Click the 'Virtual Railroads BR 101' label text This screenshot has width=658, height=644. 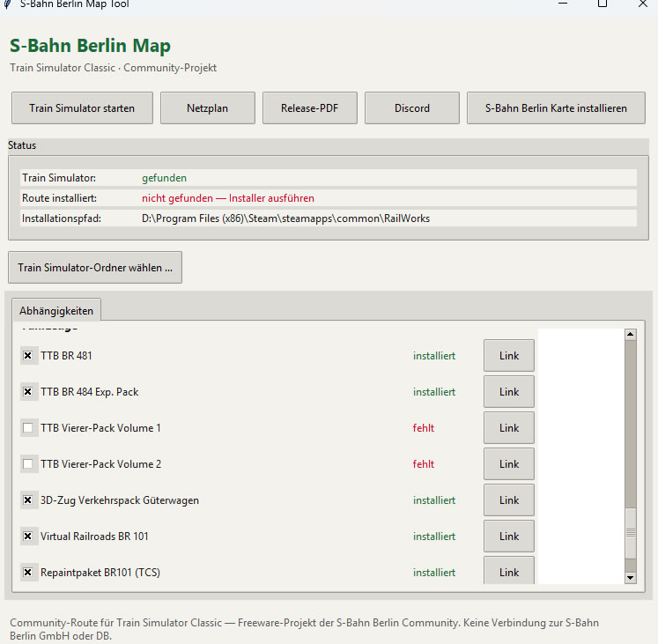pos(94,537)
